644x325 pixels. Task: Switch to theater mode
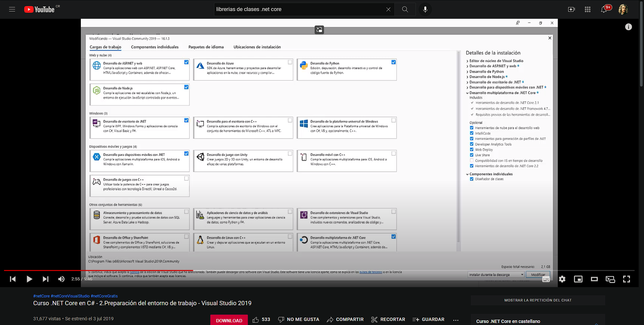click(x=594, y=279)
